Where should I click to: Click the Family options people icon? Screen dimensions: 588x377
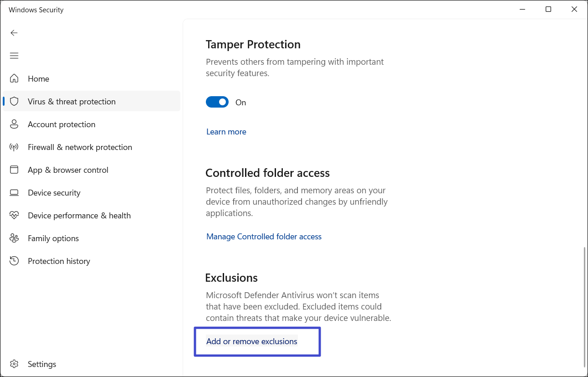pos(14,238)
